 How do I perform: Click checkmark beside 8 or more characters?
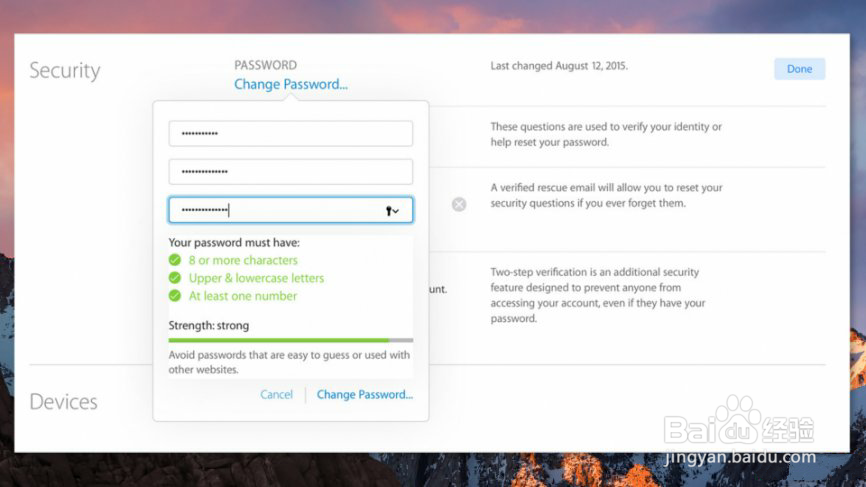tap(175, 260)
